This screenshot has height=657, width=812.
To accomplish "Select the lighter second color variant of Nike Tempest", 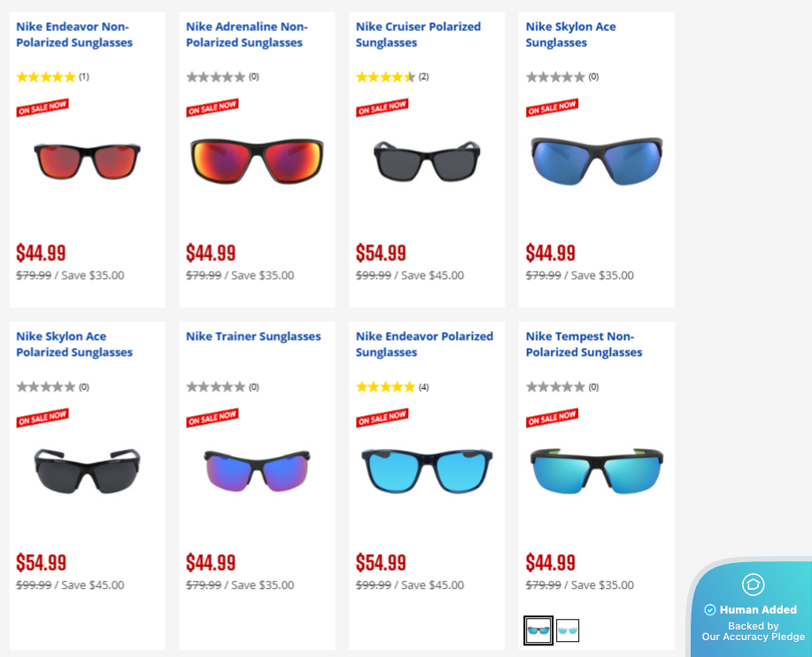I will 568,630.
